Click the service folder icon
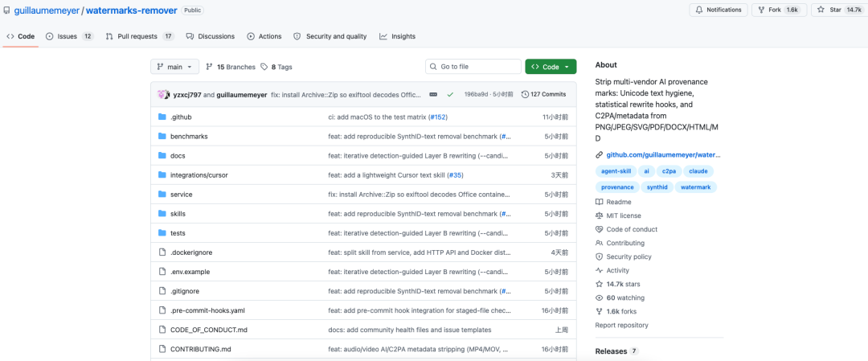Viewport: 868px width, 361px height. click(162, 195)
